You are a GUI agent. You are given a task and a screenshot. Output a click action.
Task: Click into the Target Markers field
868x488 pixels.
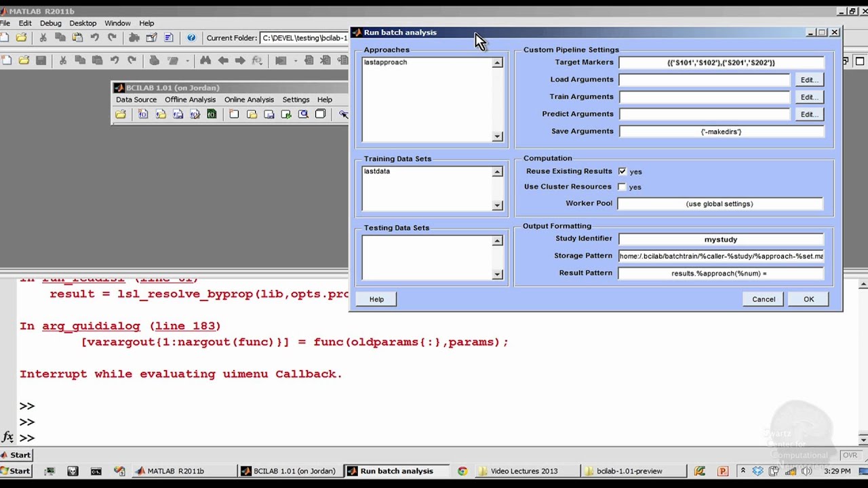(x=721, y=62)
